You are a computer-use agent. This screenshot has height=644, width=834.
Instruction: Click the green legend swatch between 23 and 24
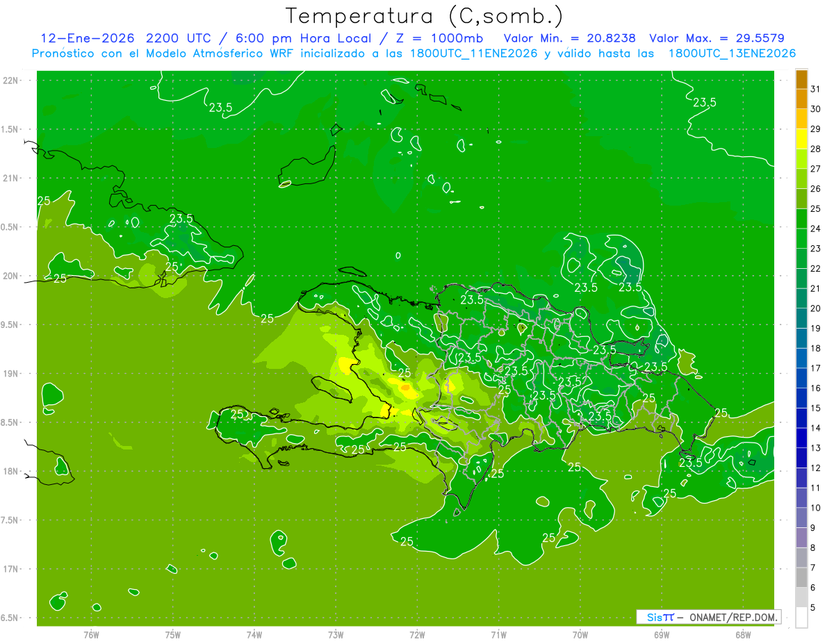[x=801, y=238]
